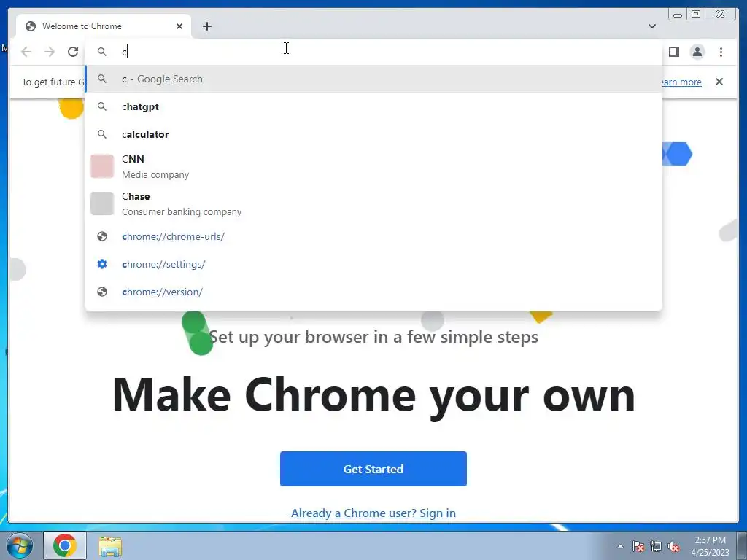Click the magnifier icon in address bar
The width and height of the screenshot is (747, 560).
click(102, 52)
